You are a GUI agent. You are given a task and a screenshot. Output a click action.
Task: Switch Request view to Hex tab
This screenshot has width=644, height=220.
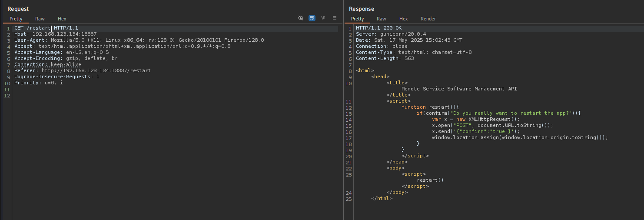[x=62, y=19]
